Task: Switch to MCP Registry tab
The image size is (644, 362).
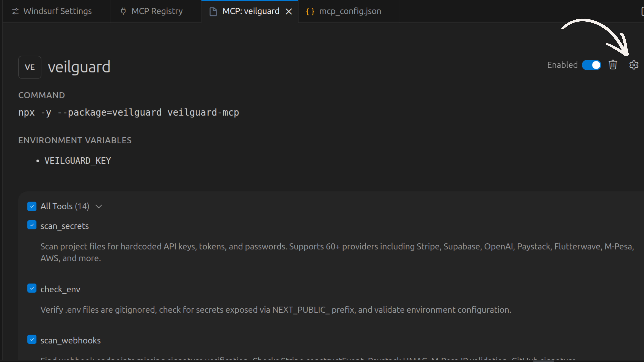Action: [156, 11]
